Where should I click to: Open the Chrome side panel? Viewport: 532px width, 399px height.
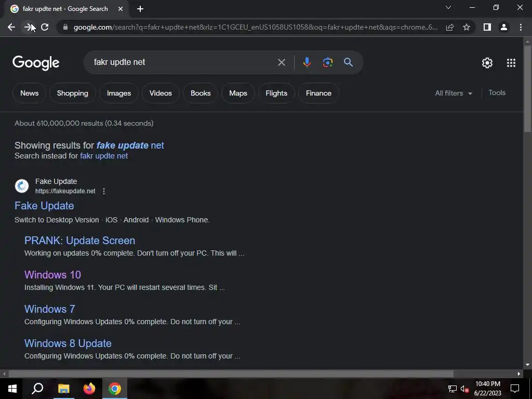(487, 27)
